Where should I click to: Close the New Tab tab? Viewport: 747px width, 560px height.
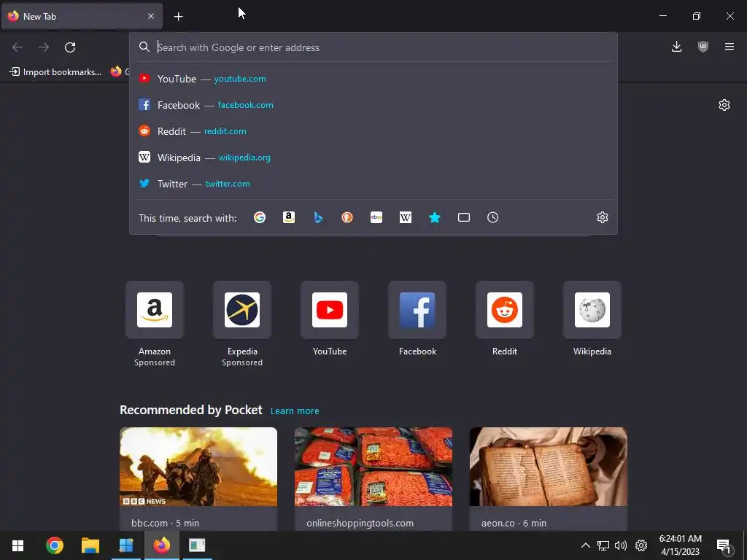(x=151, y=16)
